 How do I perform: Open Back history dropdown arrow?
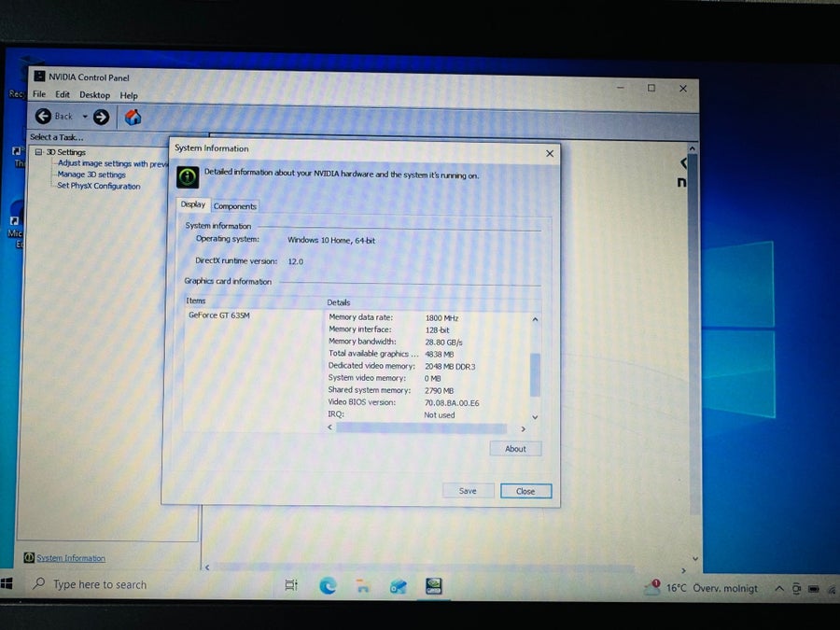[x=85, y=117]
